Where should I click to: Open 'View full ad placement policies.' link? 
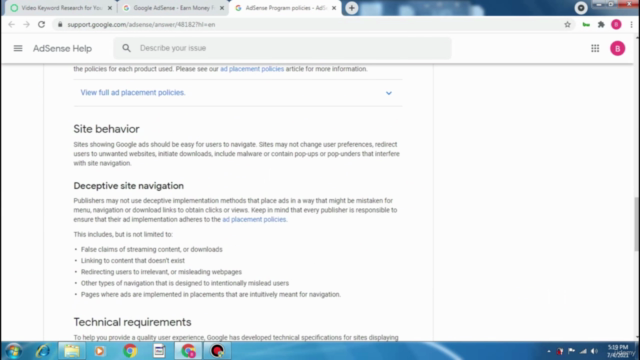(x=133, y=93)
